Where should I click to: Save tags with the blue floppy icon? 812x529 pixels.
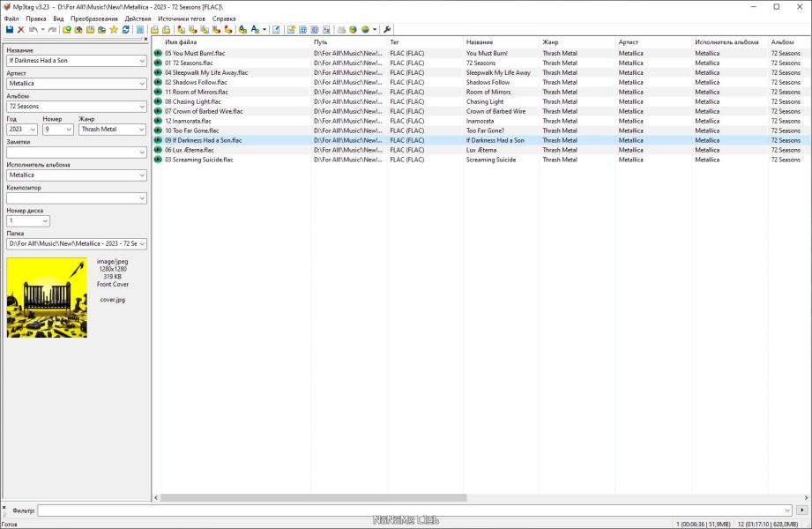click(10, 29)
